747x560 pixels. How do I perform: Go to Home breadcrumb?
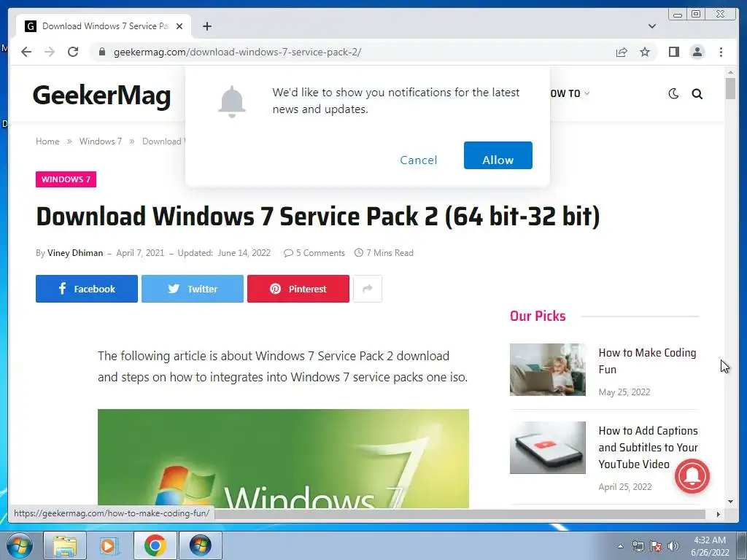pos(47,141)
